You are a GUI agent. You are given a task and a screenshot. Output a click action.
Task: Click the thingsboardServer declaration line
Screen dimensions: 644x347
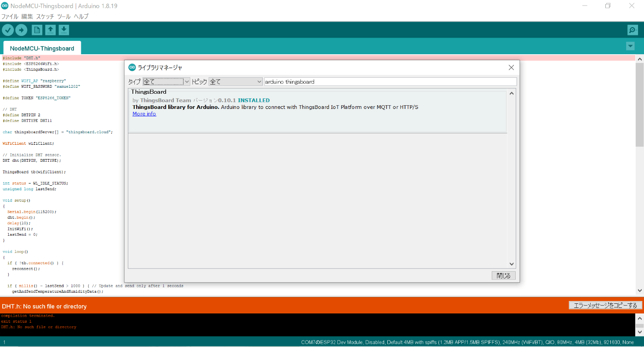pyautogui.click(x=57, y=132)
